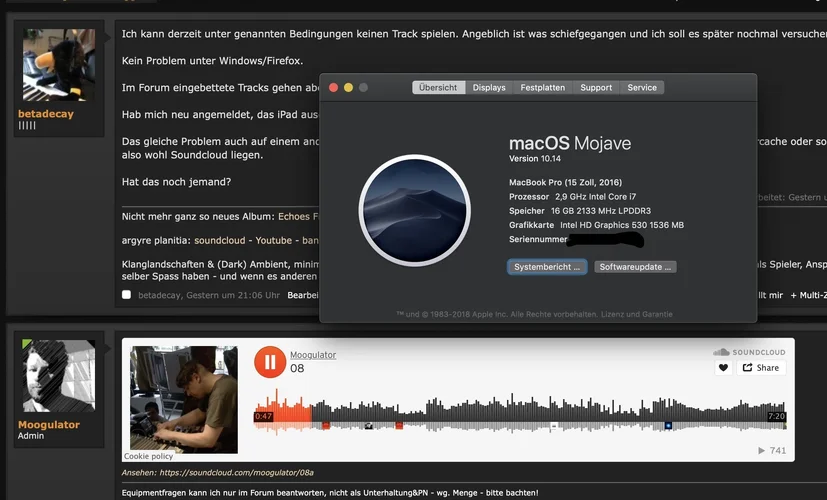Screen dimensions: 827x500
Task: Open betadecay's avatar image
Action: (59, 65)
